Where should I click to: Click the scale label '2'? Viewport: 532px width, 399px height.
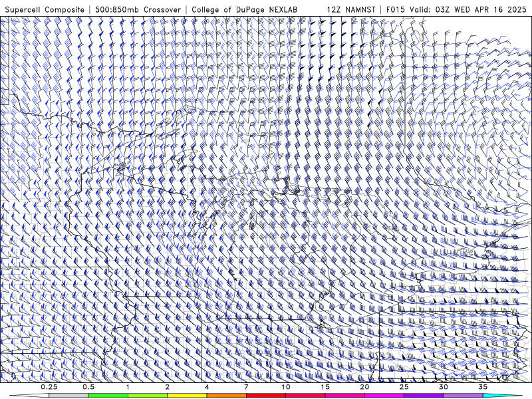(168, 387)
